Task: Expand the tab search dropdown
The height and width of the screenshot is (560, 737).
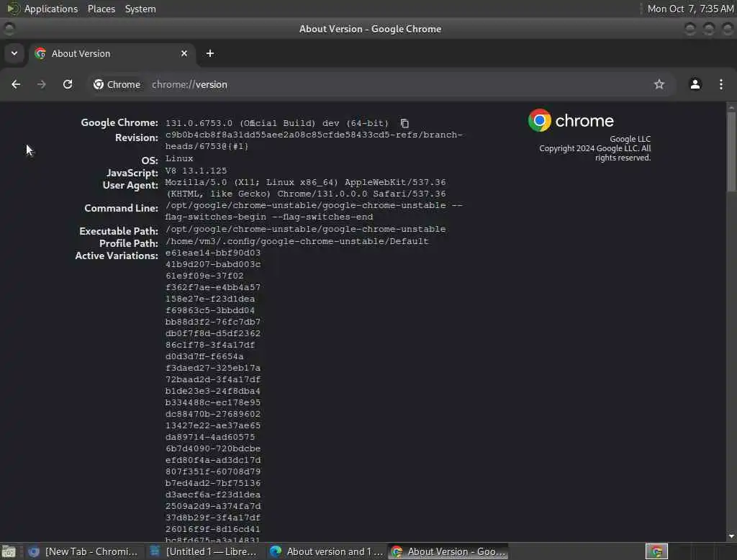Action: [x=14, y=53]
